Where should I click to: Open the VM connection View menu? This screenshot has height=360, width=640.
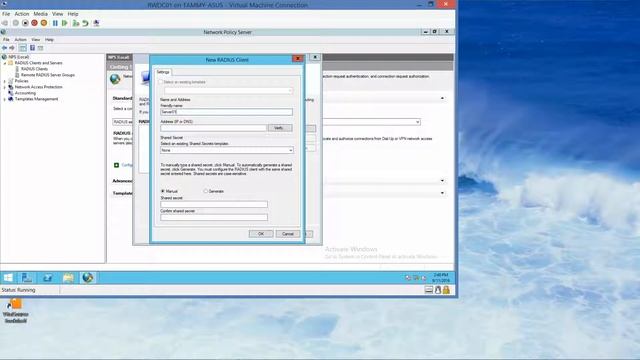pos(58,14)
